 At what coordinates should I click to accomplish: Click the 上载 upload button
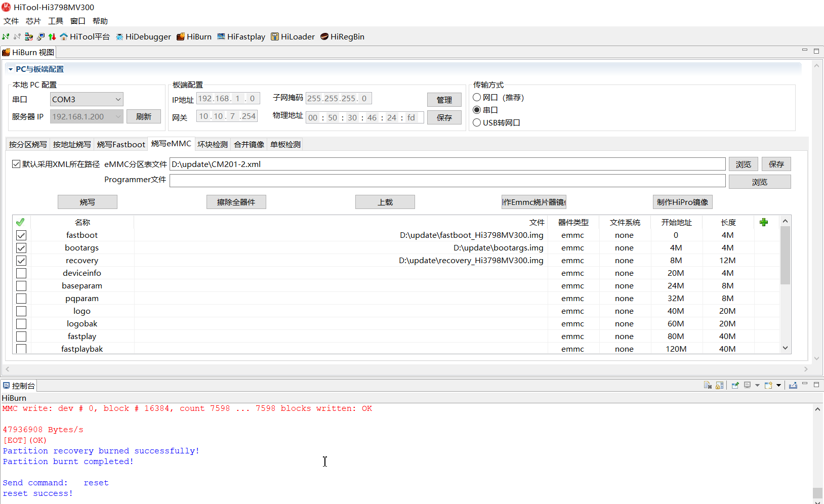click(x=385, y=202)
